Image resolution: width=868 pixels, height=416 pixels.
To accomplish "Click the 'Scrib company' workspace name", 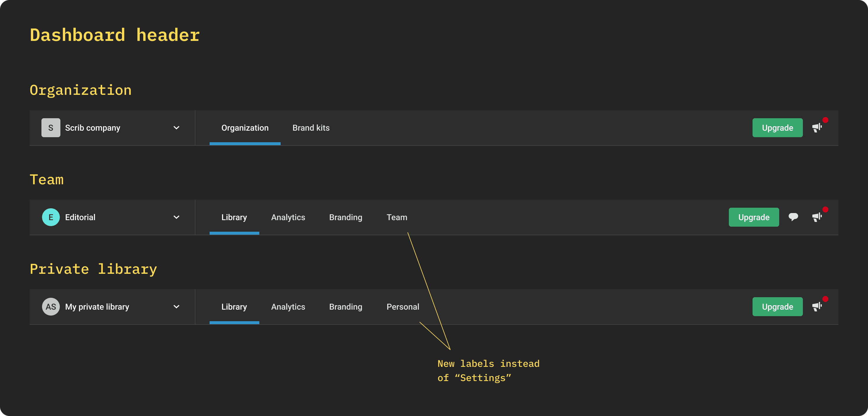I will click(x=93, y=128).
